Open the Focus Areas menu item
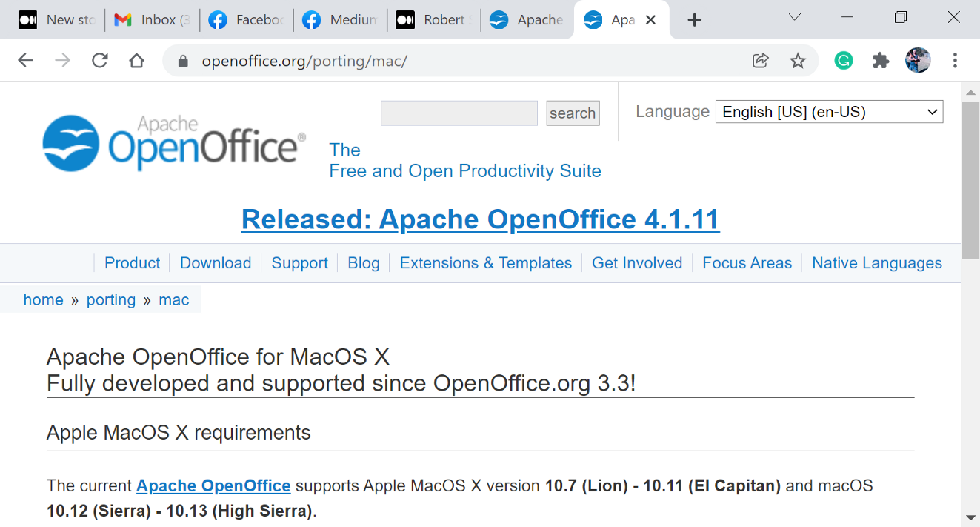Image resolution: width=980 pixels, height=527 pixels. [x=747, y=263]
